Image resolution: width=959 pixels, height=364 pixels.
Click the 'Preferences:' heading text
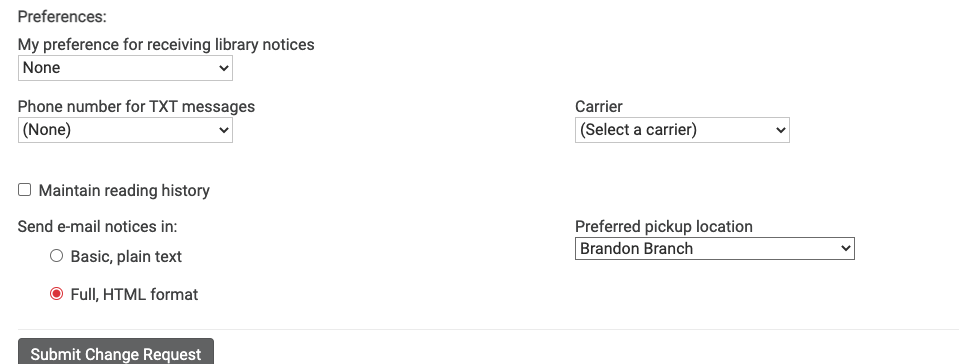(x=62, y=17)
